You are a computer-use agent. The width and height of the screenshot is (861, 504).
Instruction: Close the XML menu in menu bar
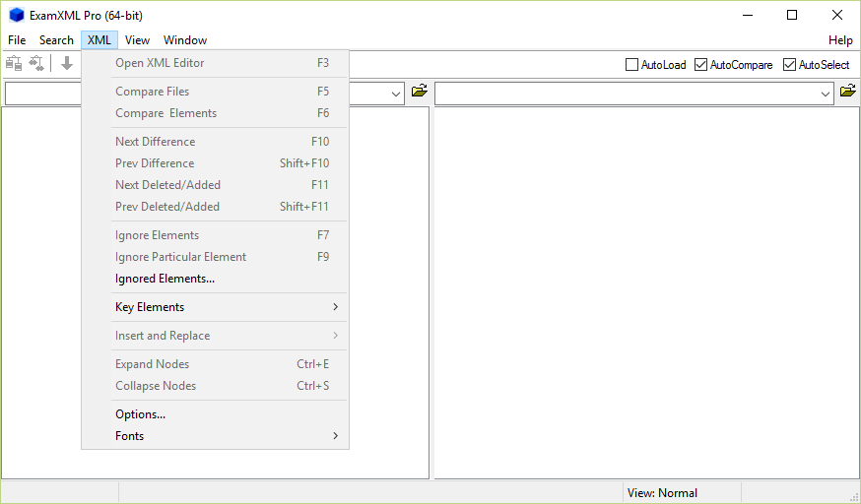point(99,40)
